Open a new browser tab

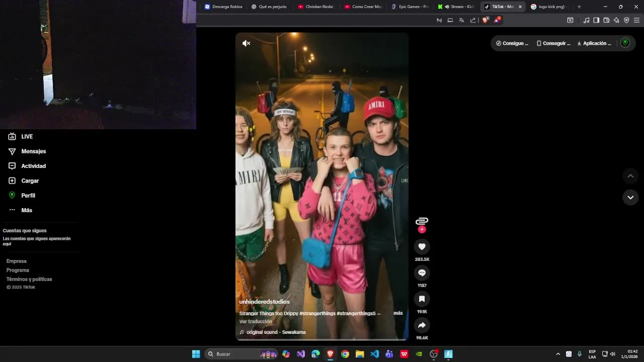pyautogui.click(x=579, y=7)
